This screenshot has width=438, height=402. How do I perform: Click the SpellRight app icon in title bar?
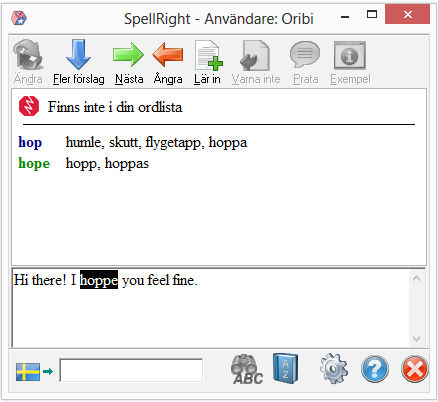(x=19, y=18)
